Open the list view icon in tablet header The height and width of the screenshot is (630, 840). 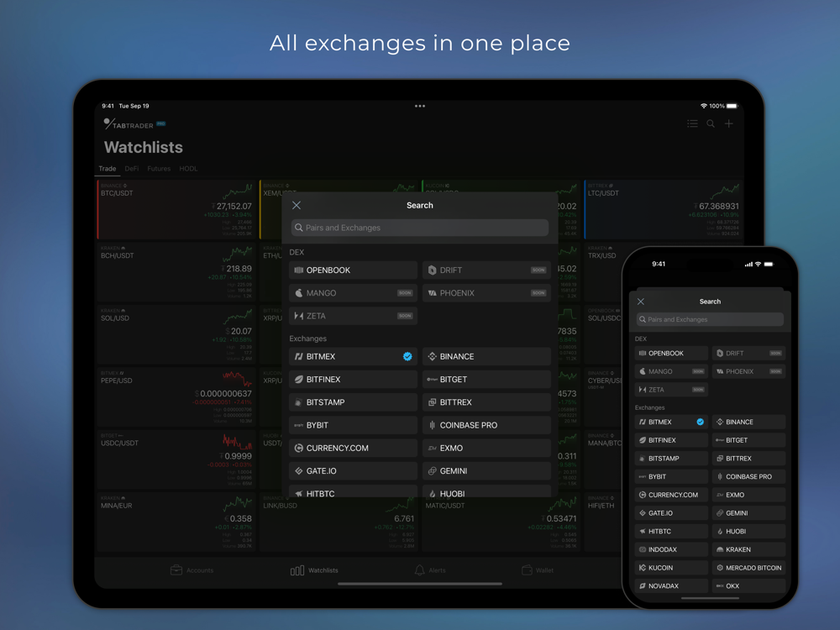692,123
